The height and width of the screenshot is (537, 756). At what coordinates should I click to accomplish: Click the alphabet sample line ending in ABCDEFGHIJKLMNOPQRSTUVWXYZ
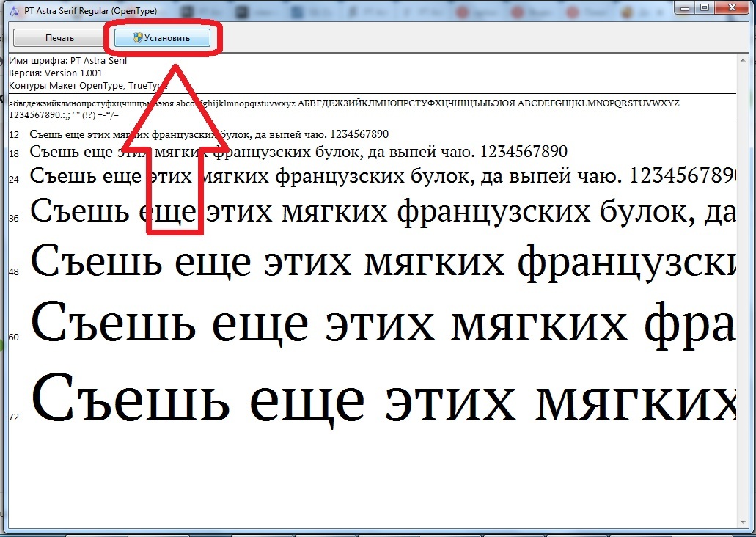point(344,103)
